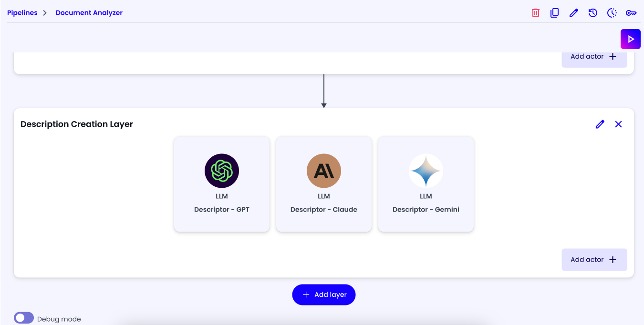The image size is (644, 325).
Task: Click the Anthropic logo icon
Action: pos(324,171)
